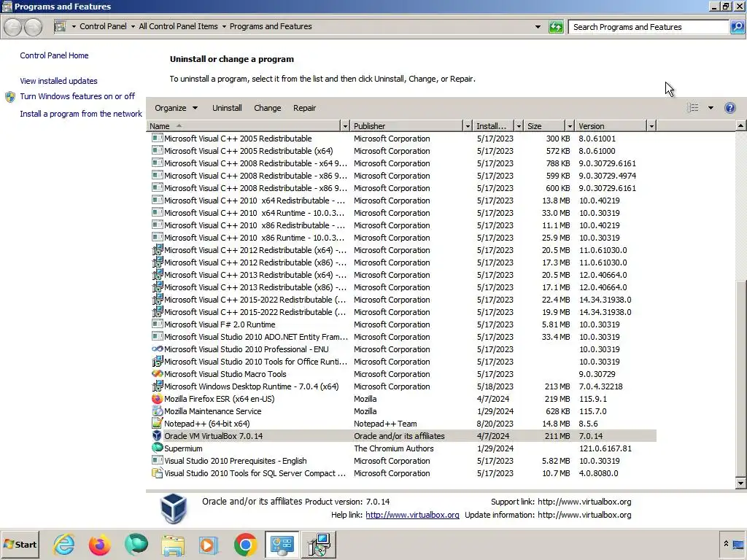This screenshot has width=747, height=560.
Task: Sort by the Name column header
Action: click(x=244, y=126)
